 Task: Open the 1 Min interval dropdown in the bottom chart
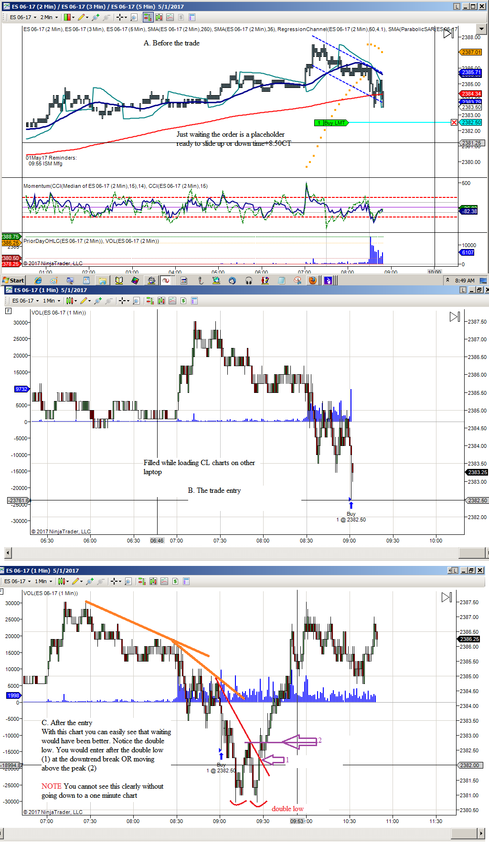click(x=43, y=581)
